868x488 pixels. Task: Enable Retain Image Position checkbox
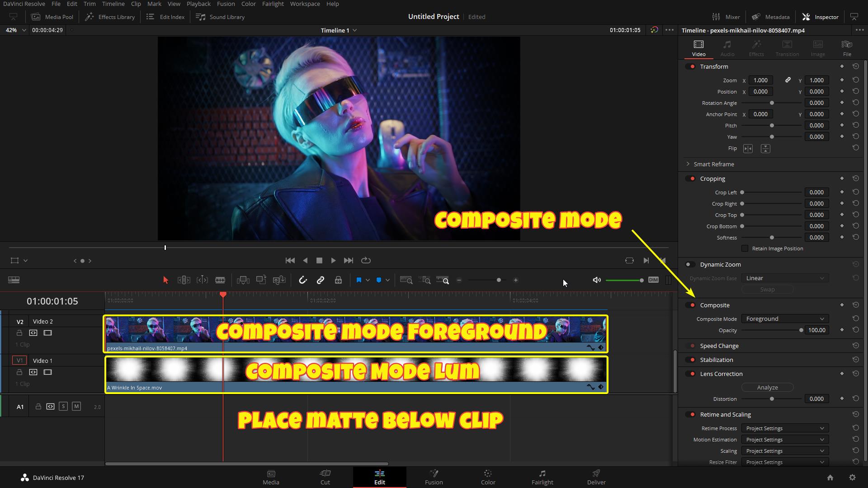745,249
